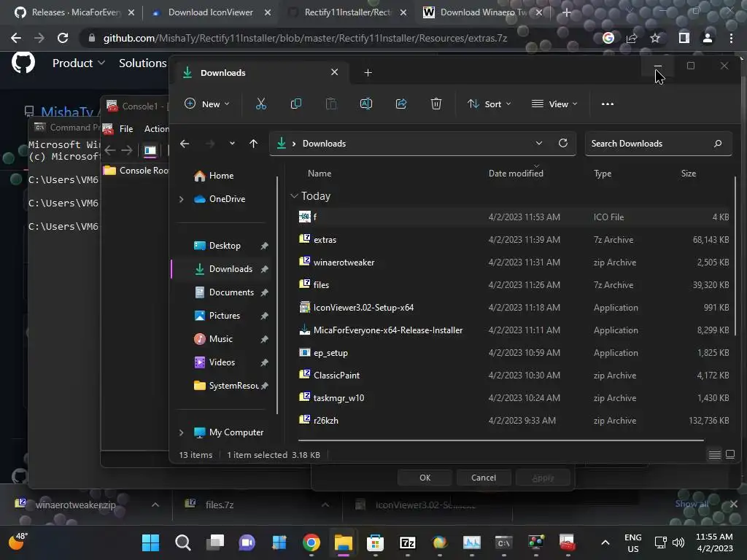
Task: Add a new File Explorer tab
Action: [x=368, y=72]
